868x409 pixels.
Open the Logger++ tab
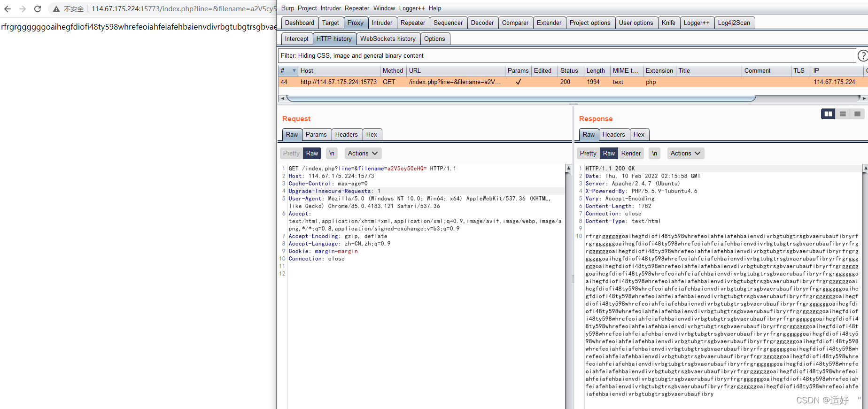697,23
